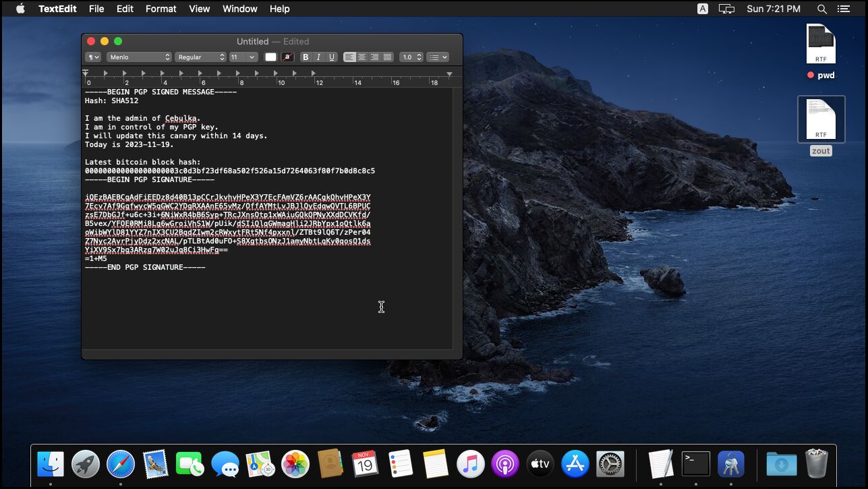Image resolution: width=868 pixels, height=489 pixels.
Task: Toggle bold formatting in the toolbar
Action: [x=306, y=57]
